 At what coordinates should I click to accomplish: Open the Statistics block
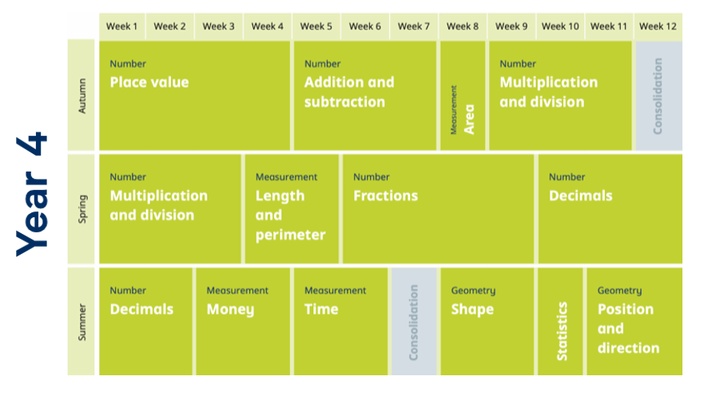point(560,321)
